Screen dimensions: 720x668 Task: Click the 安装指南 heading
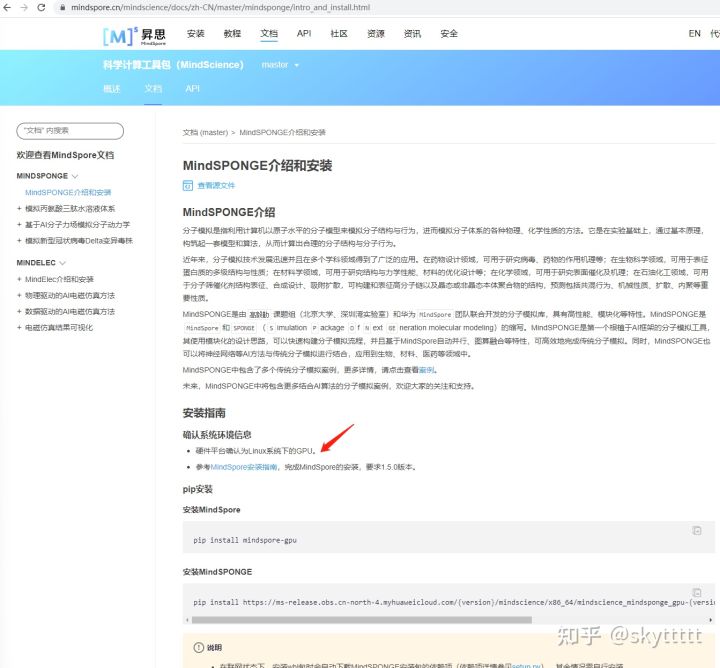point(204,413)
